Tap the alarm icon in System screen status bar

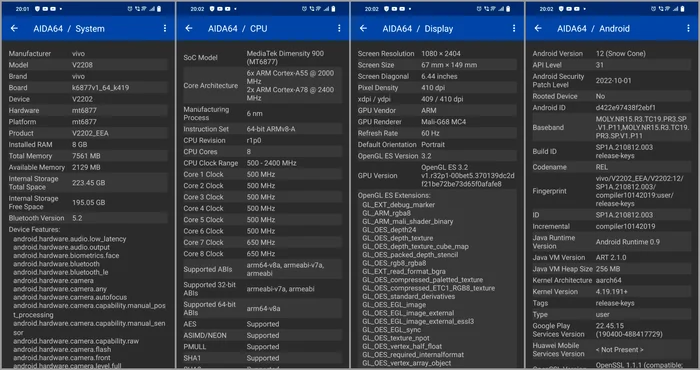point(130,8)
